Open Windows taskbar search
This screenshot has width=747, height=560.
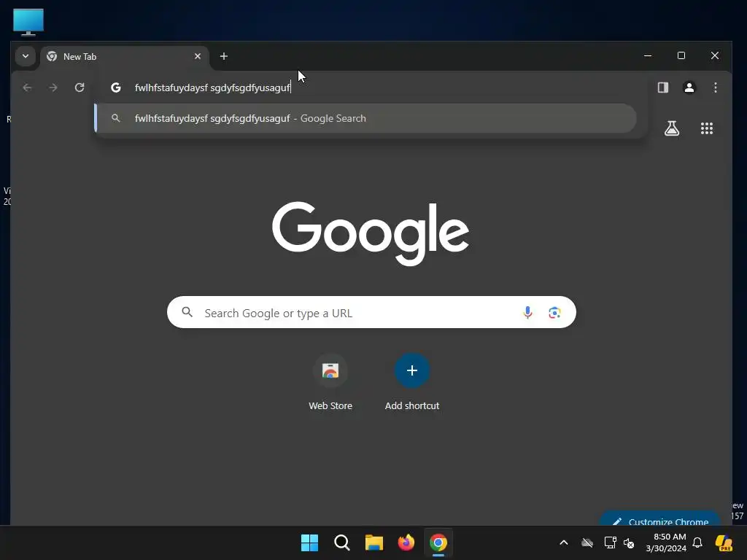pyautogui.click(x=341, y=542)
